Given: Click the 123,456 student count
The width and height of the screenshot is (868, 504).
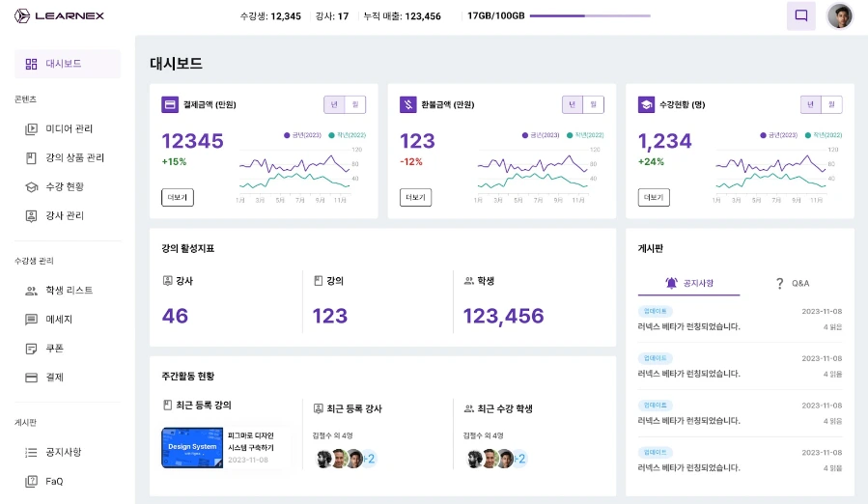Looking at the screenshot, I should click(x=504, y=316).
